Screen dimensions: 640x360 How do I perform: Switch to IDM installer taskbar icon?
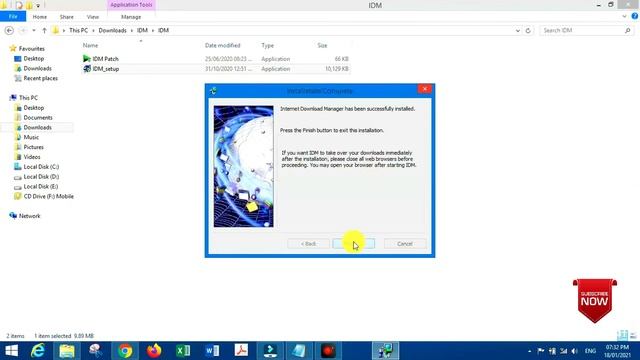pyautogui.click(x=385, y=351)
